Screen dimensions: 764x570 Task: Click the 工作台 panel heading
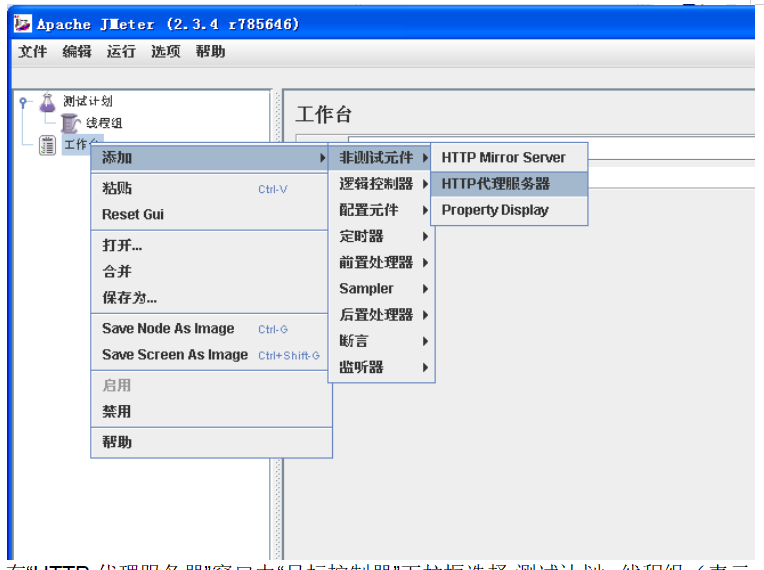tap(324, 114)
